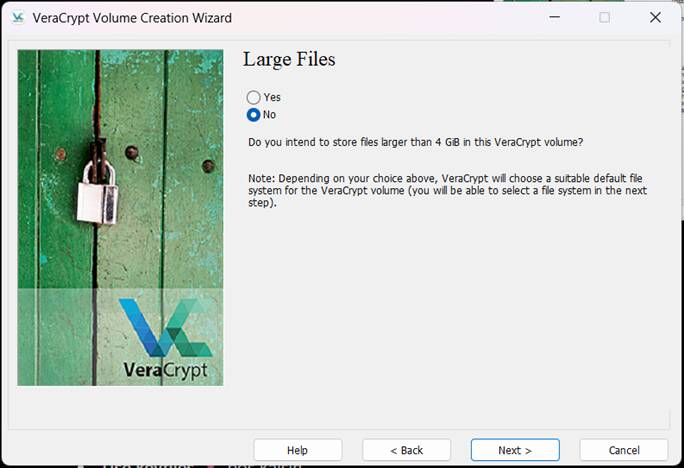The image size is (684, 468).
Task: Click the greyed-out maximize window icon
Action: coord(605,17)
